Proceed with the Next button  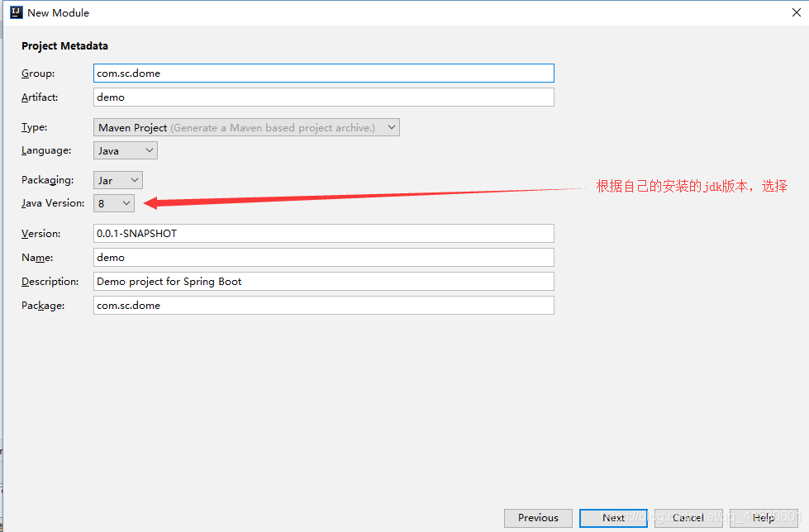(x=613, y=518)
